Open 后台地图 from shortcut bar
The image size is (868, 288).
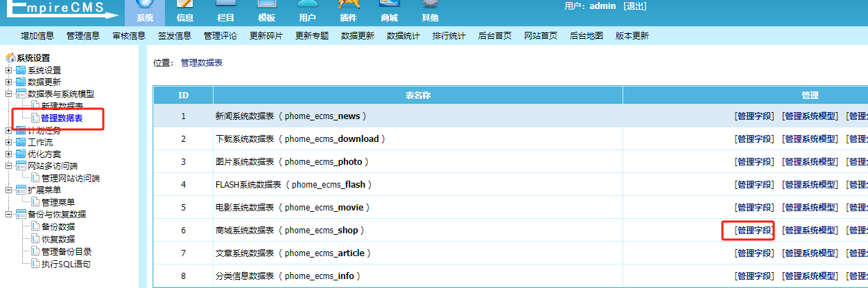(x=587, y=36)
